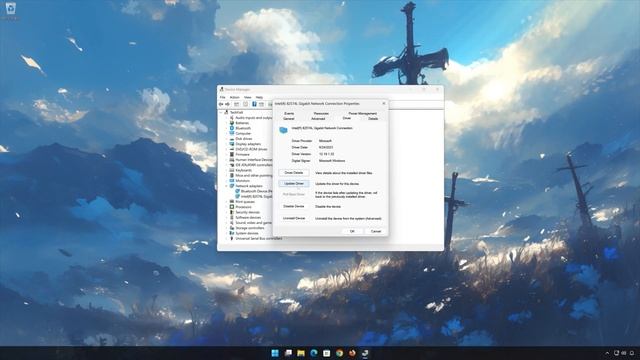Viewport: 640px width, 360px height.
Task: Open File Explorer from the taskbar
Action: [301, 353]
